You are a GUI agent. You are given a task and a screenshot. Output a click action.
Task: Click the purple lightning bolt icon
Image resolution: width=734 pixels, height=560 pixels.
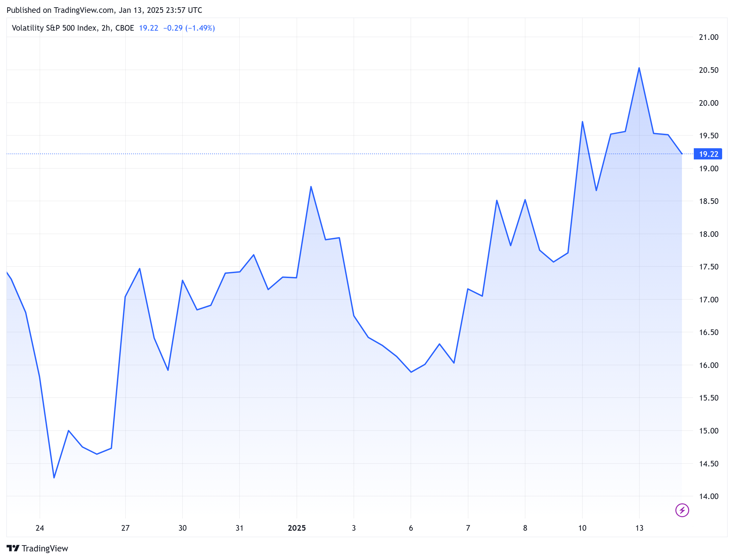[x=682, y=510]
